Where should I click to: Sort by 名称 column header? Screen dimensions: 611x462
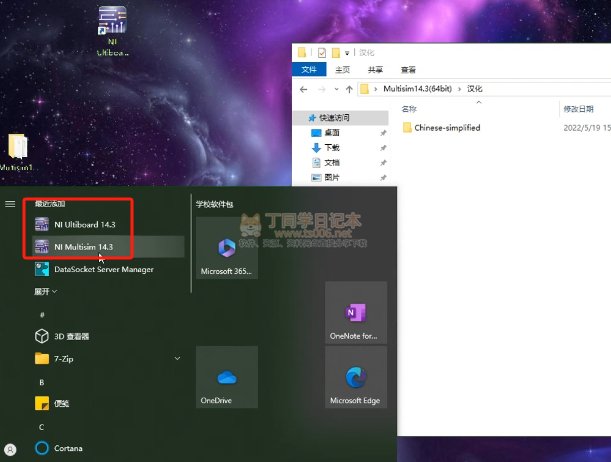(x=409, y=109)
